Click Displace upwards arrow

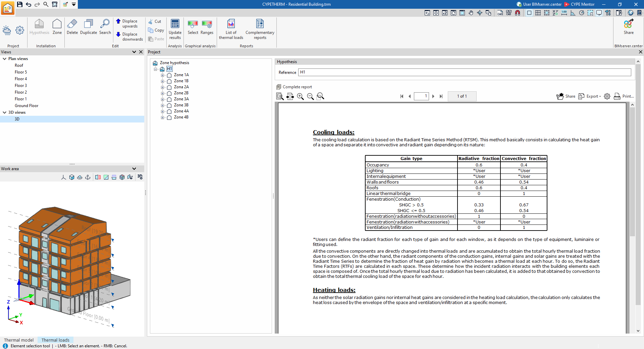(x=118, y=21)
